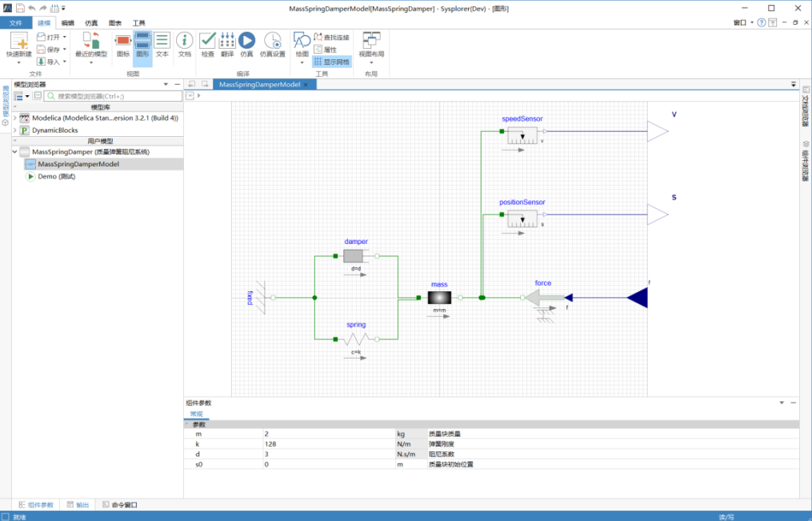The height and width of the screenshot is (521, 812).
Task: Open the 文件 file menu
Action: tap(15, 22)
